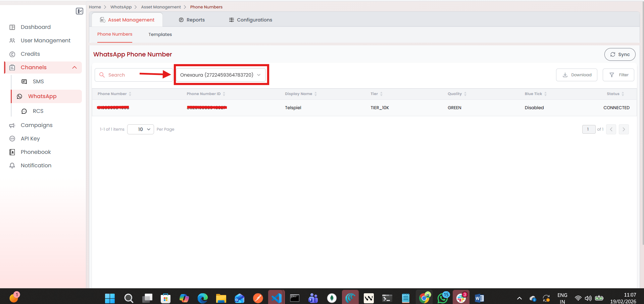
Task: Switch to the Reports tab
Action: tap(192, 20)
